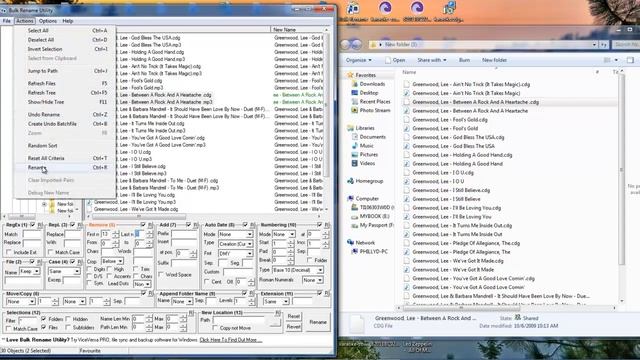Toggle Selections Hidden checkbox
640x360 pixels.
pyautogui.click(x=68, y=319)
